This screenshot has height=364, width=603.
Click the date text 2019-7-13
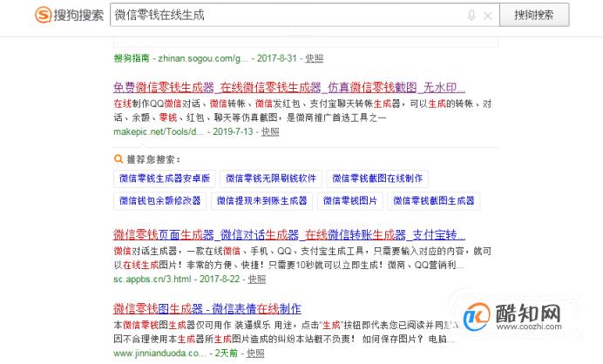(x=233, y=131)
